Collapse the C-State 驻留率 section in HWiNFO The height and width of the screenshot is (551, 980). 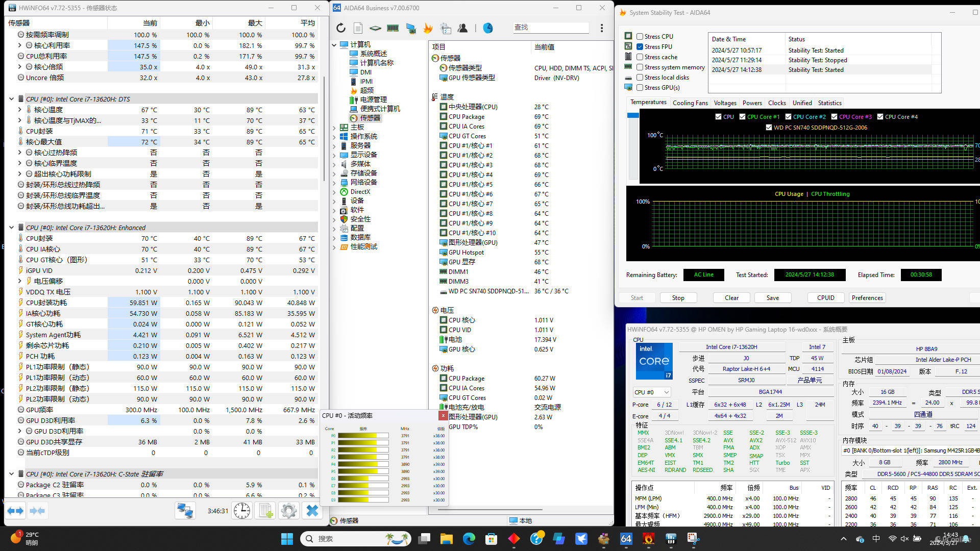[x=11, y=474]
